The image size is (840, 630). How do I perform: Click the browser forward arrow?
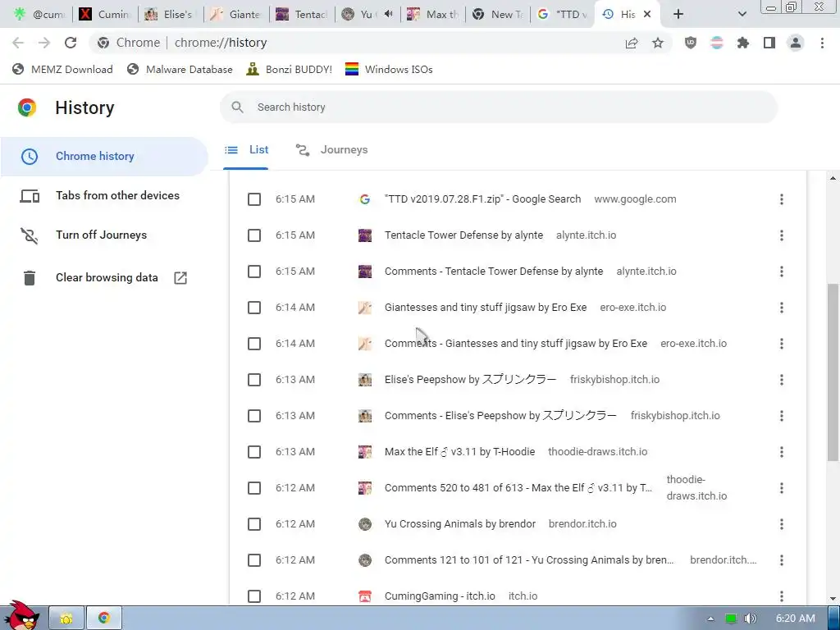(x=44, y=43)
